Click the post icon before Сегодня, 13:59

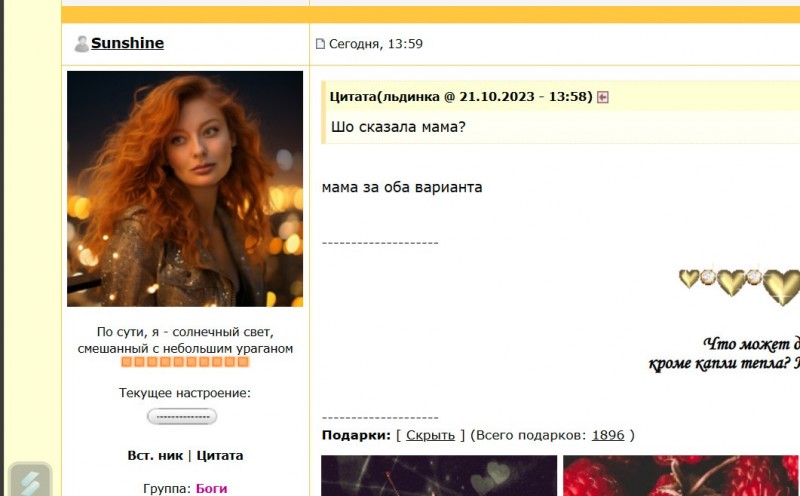(320, 44)
